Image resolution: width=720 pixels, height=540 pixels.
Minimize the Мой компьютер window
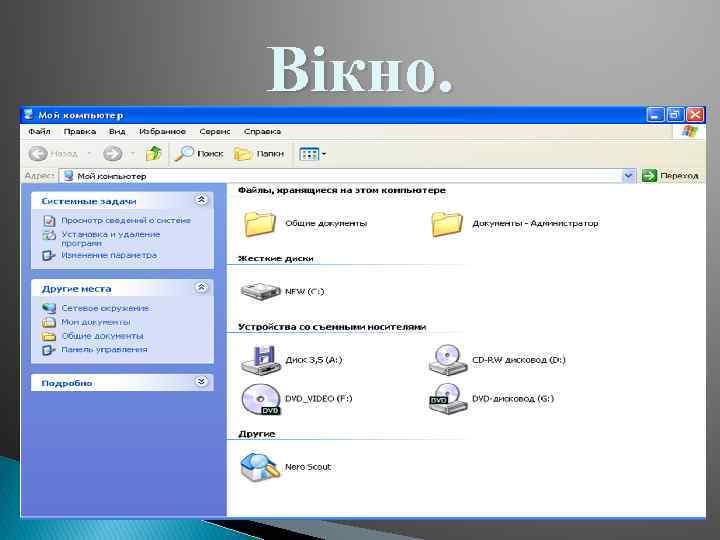(x=655, y=114)
